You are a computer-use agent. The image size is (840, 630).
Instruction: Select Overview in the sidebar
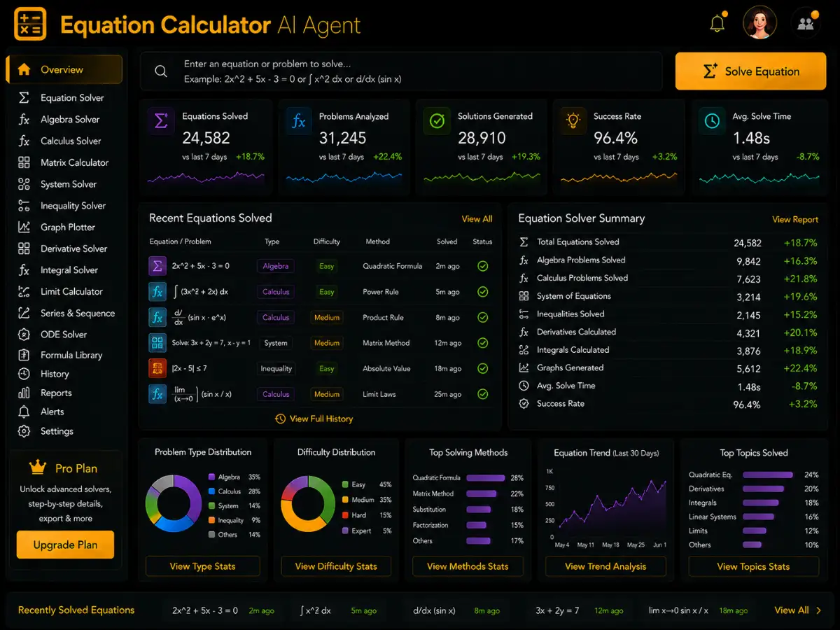coord(64,69)
